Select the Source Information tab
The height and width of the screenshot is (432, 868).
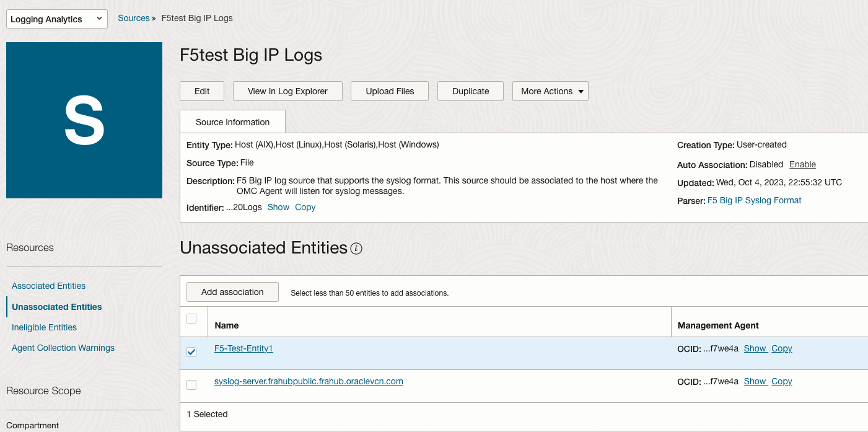(x=232, y=122)
